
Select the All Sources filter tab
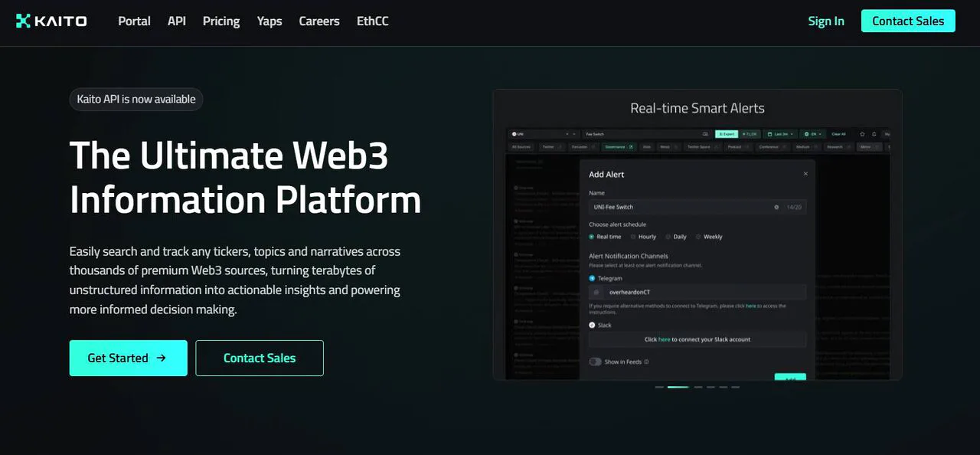point(521,146)
